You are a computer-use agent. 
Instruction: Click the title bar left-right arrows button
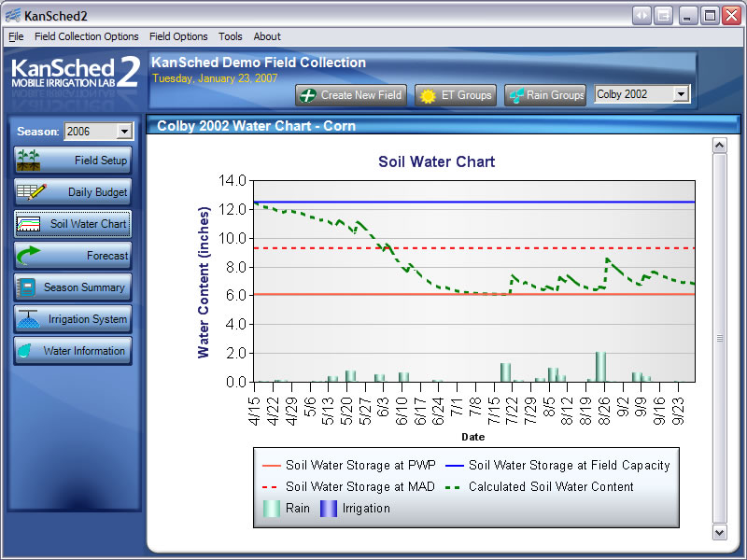641,16
